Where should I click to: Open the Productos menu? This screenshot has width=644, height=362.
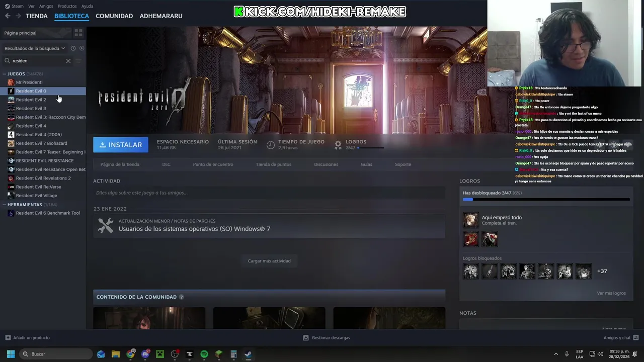pos(67,6)
